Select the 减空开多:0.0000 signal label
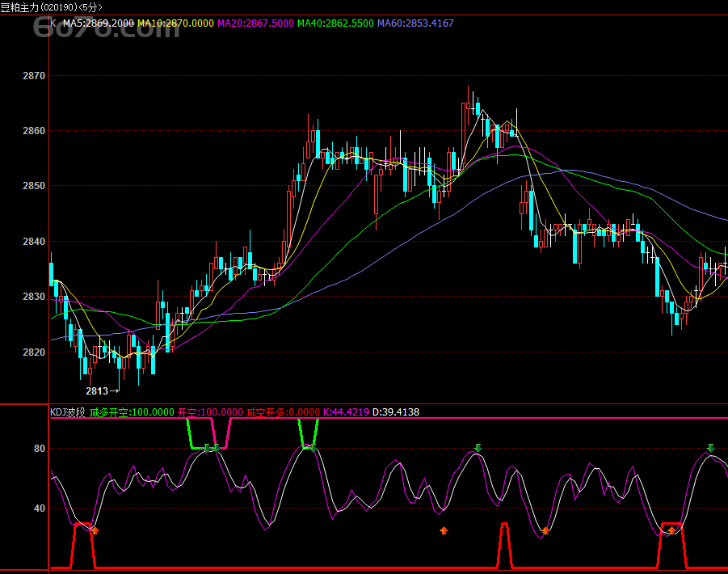 (283, 412)
